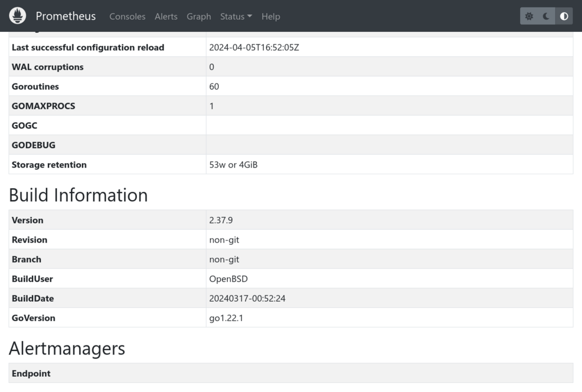Switch to light theme sun icon
This screenshot has height=392, width=582.
(x=529, y=16)
